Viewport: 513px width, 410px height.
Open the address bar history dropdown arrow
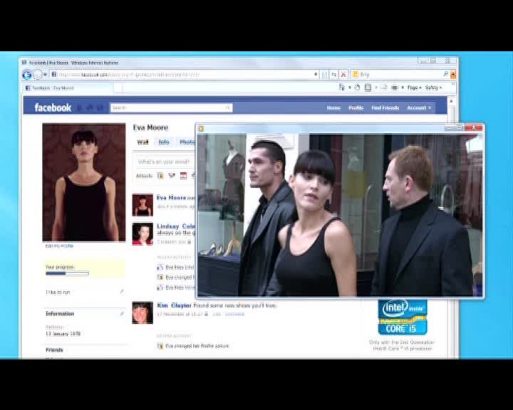[x=316, y=75]
